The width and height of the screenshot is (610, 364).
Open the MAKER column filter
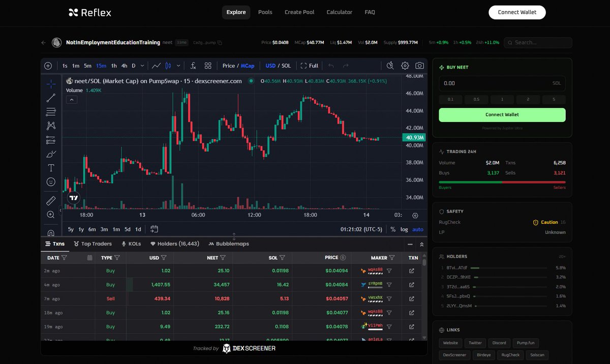[392, 257]
